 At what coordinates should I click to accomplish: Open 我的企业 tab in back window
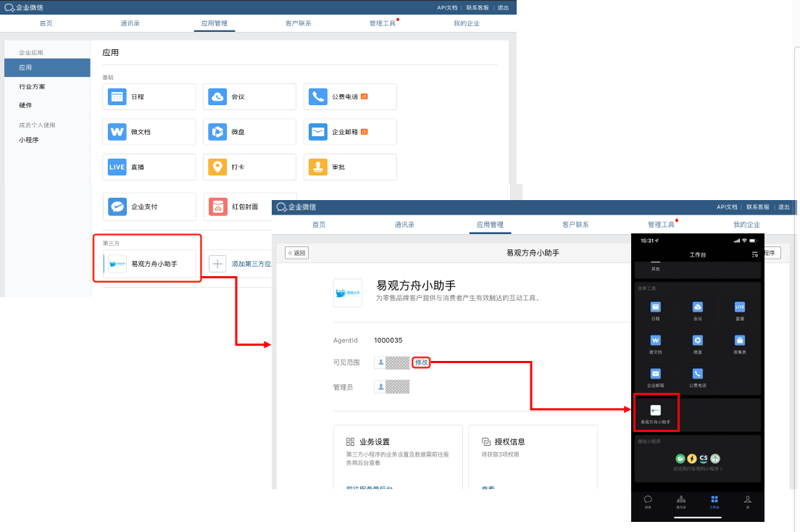(x=467, y=23)
